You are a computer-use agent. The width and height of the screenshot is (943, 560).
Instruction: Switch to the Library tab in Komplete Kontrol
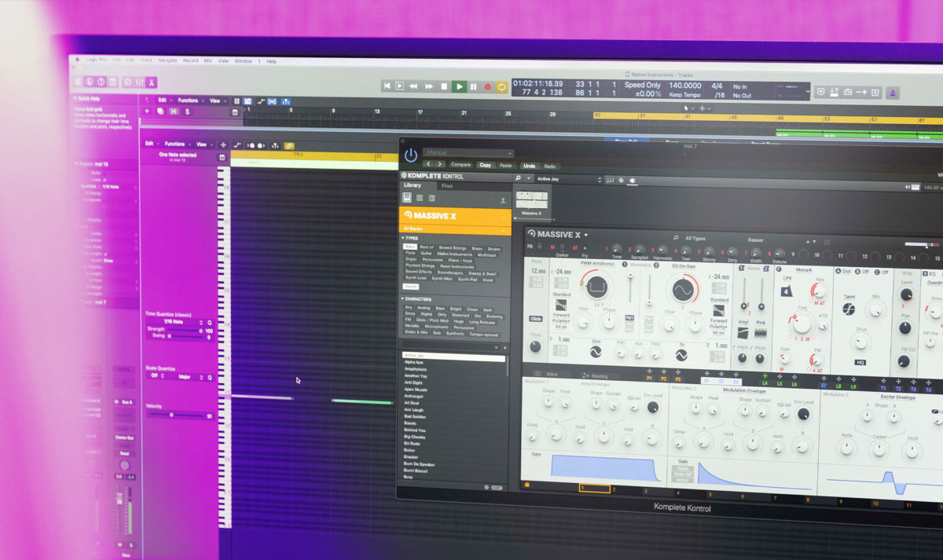point(412,185)
